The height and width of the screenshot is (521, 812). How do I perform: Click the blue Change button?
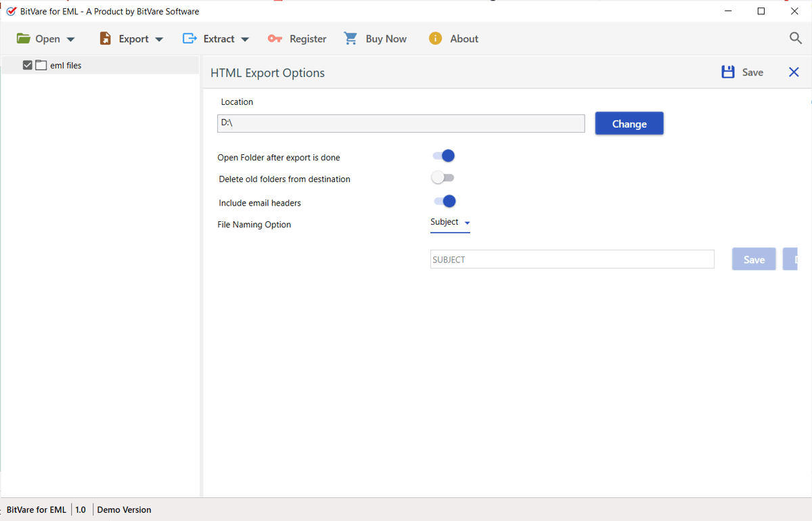629,123
